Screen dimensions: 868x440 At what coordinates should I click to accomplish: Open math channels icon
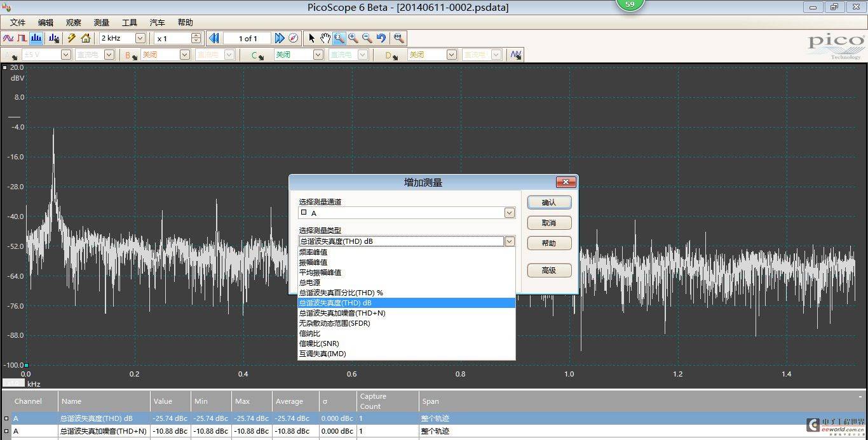pos(516,55)
